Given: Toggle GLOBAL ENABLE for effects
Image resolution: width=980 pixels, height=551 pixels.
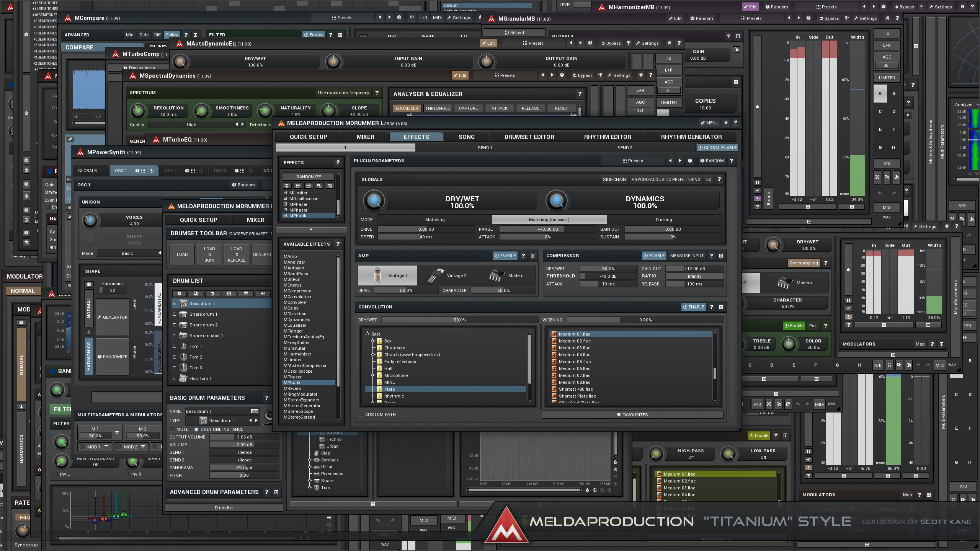Looking at the screenshot, I should coord(717,148).
